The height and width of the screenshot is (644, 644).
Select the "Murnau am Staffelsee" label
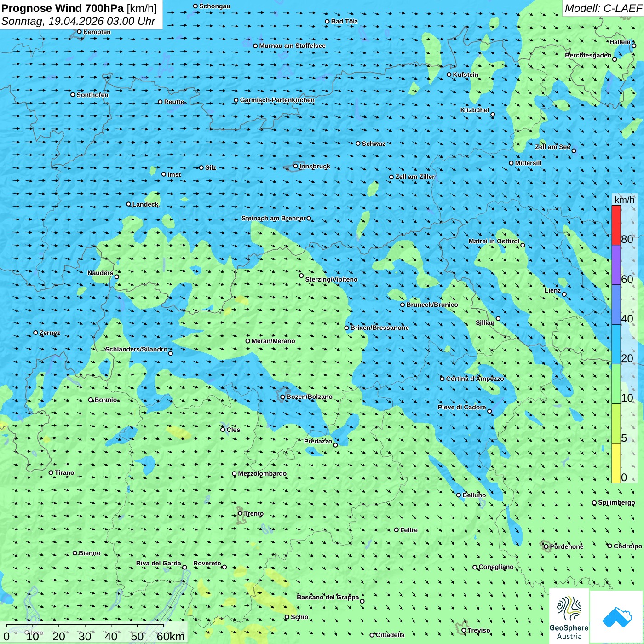(292, 46)
